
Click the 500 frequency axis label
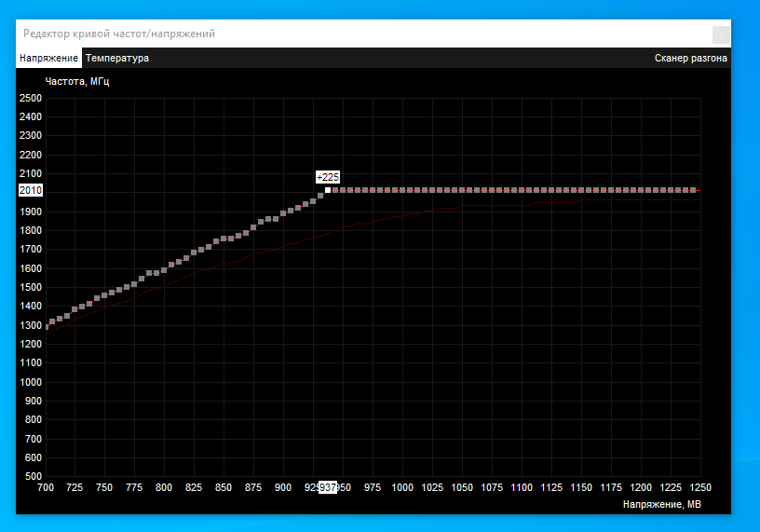click(34, 476)
